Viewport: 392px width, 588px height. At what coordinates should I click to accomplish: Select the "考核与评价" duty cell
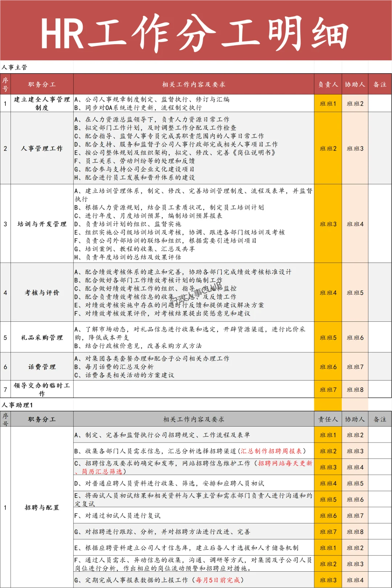tap(42, 292)
